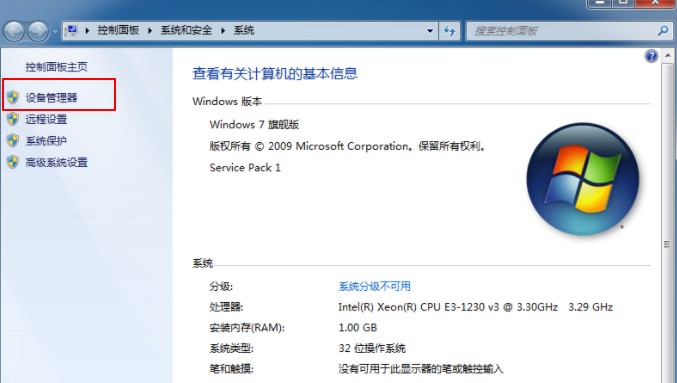Click the 32 位操作系统 value
Viewport: 677px width, 383px height.
(x=372, y=348)
